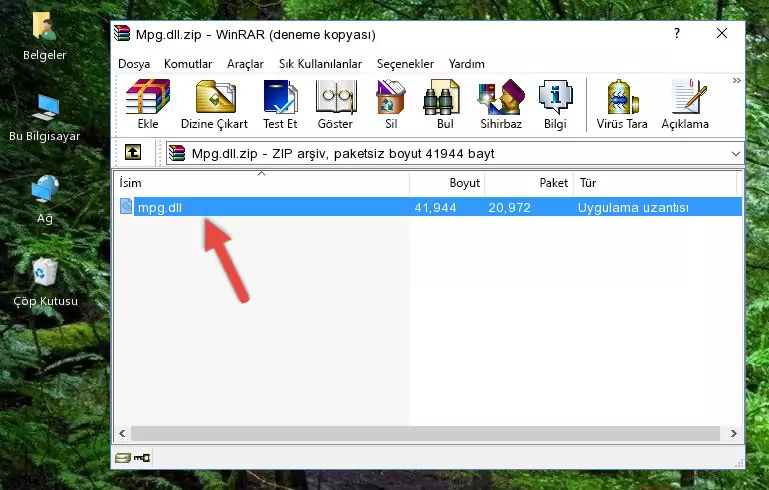
Task: Sort by the Paket column header
Action: tap(529, 182)
